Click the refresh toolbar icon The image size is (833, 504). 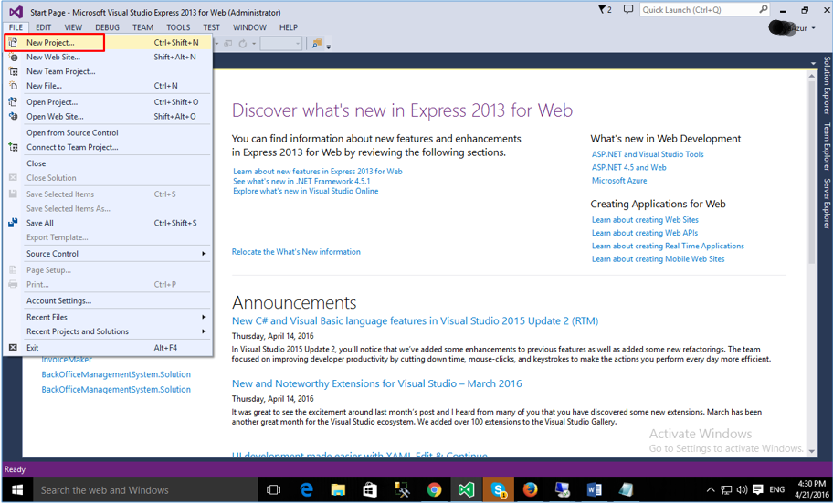coord(243,44)
